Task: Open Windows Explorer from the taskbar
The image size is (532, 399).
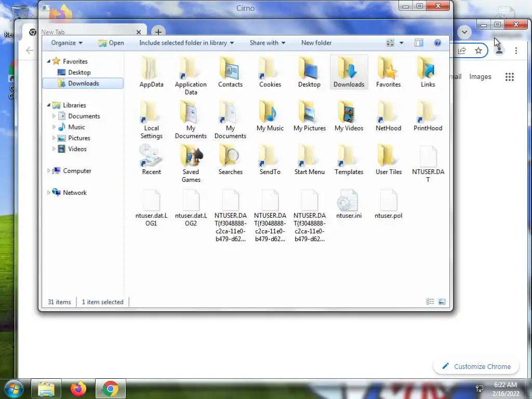Action: pyautogui.click(x=46, y=389)
